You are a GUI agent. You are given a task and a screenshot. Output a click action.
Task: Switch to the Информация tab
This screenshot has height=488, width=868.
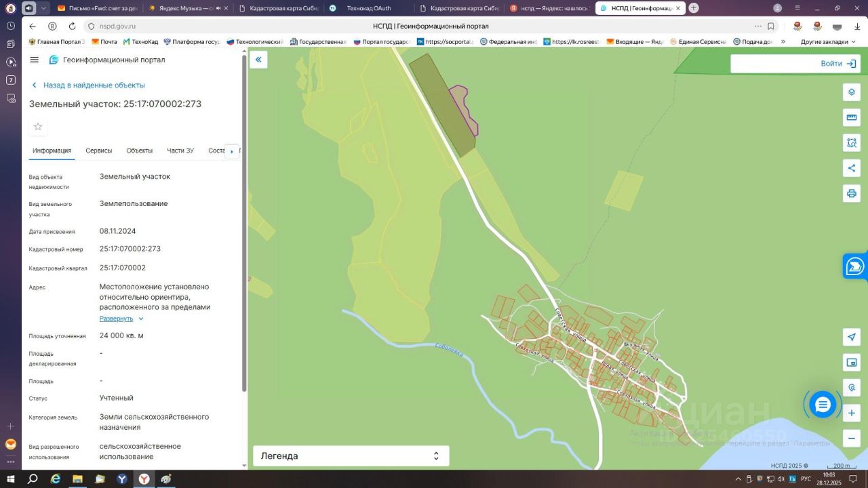pos(52,151)
